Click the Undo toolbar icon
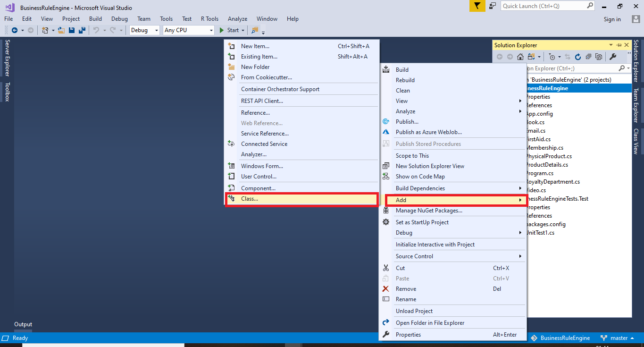 coord(96,30)
